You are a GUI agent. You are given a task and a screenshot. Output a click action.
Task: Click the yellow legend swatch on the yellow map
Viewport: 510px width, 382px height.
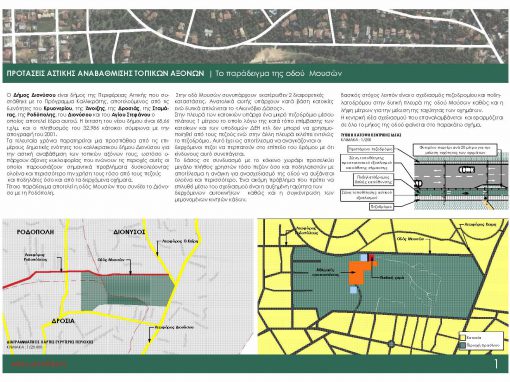[462, 337]
